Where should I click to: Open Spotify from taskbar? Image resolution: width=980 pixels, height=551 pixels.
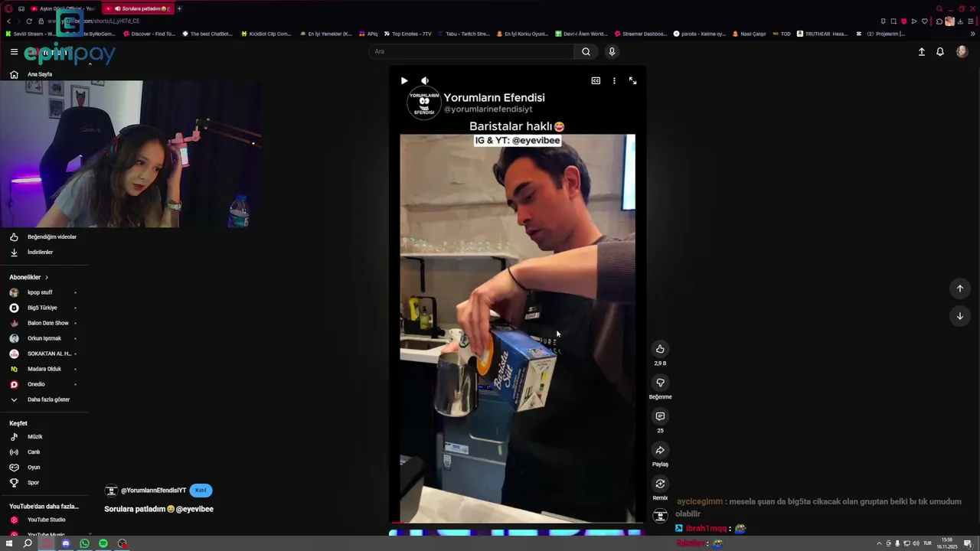103,543
